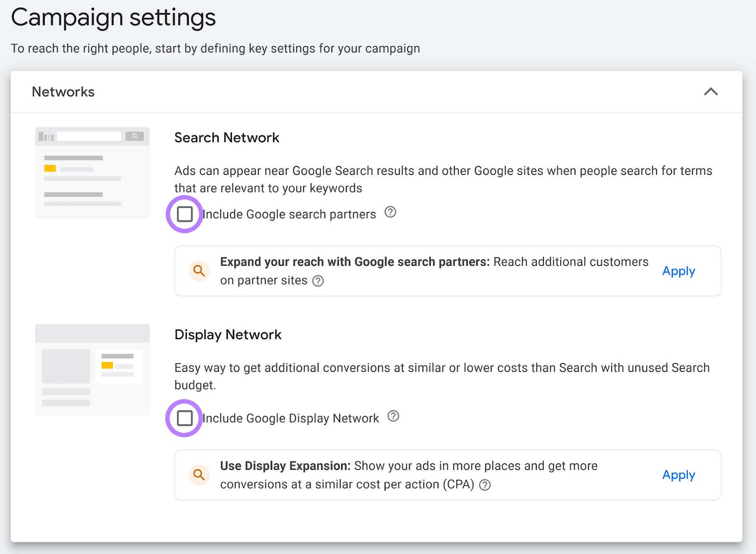Apply the Google search partners recommendation
The width and height of the screenshot is (756, 554).
point(679,271)
